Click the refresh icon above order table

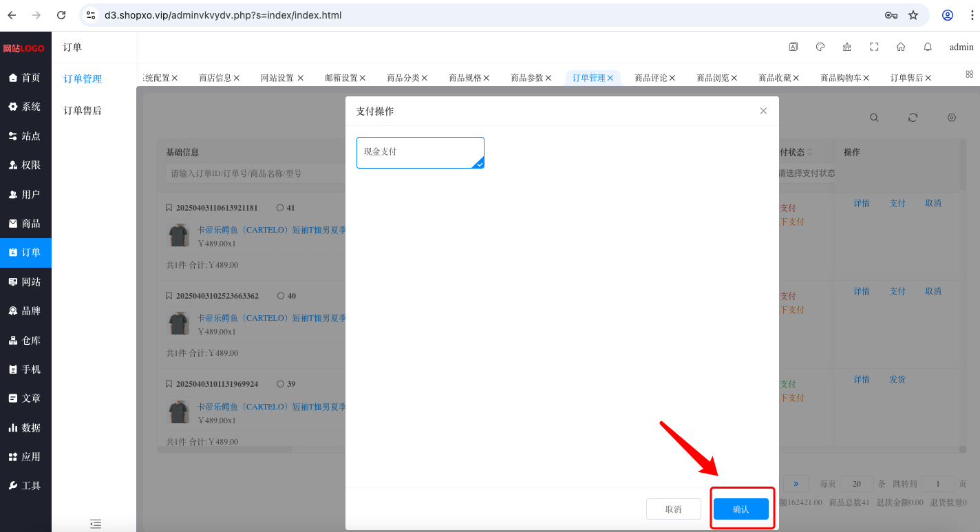[x=913, y=118]
